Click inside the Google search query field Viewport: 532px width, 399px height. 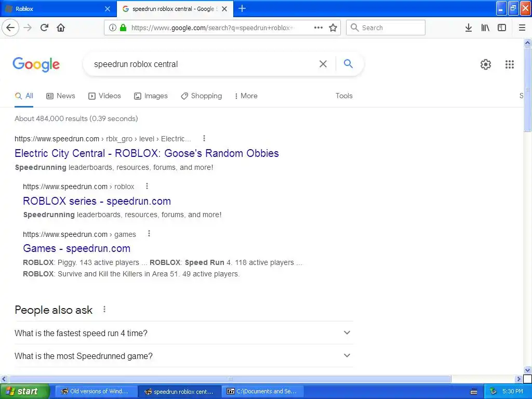pos(204,64)
